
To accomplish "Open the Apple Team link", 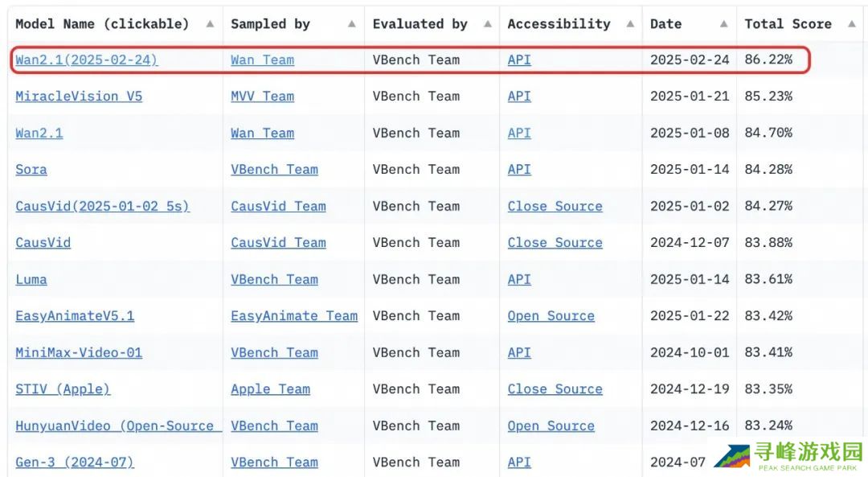I will (x=270, y=389).
